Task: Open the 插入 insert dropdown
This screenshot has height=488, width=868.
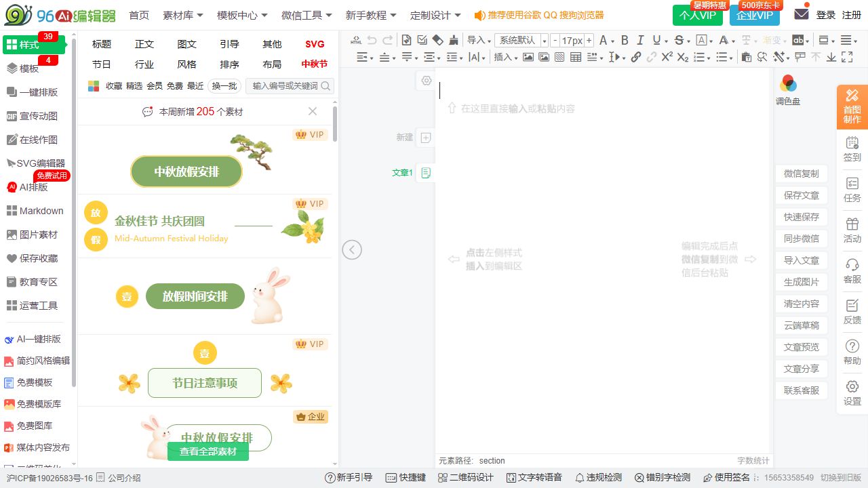Action: (x=505, y=57)
